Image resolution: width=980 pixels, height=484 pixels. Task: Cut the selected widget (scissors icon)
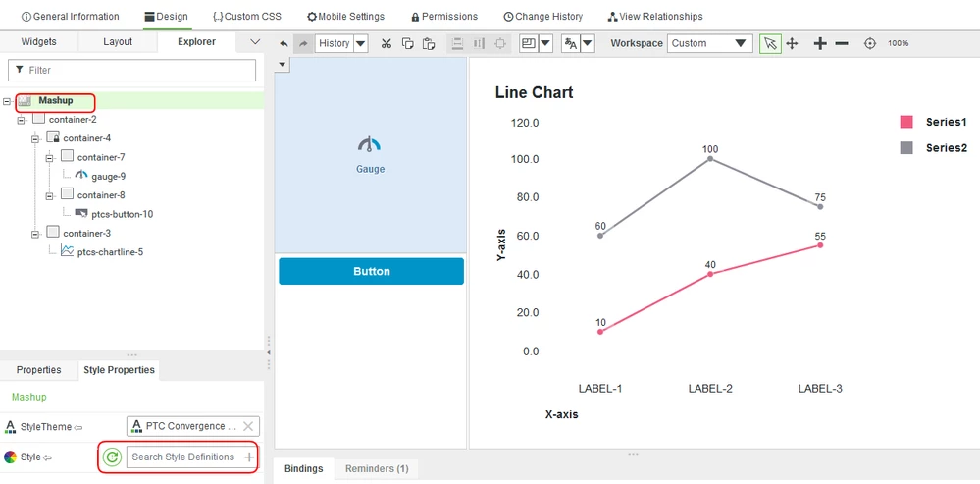(387, 44)
